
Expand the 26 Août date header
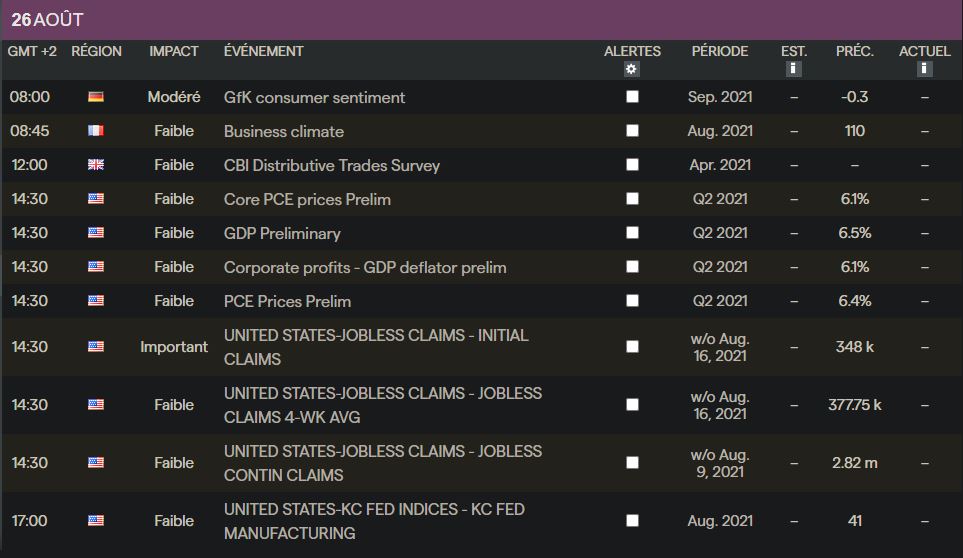pos(48,20)
